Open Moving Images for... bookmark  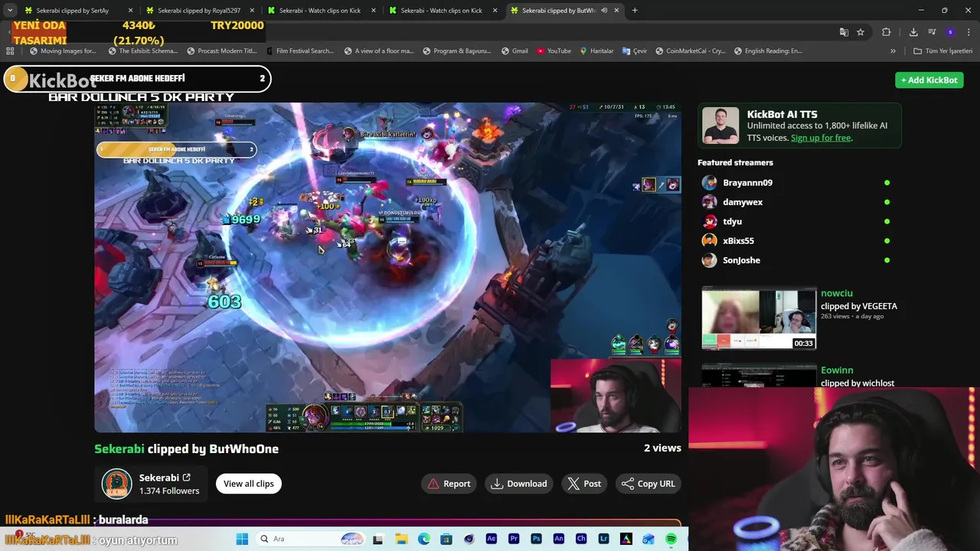click(63, 51)
